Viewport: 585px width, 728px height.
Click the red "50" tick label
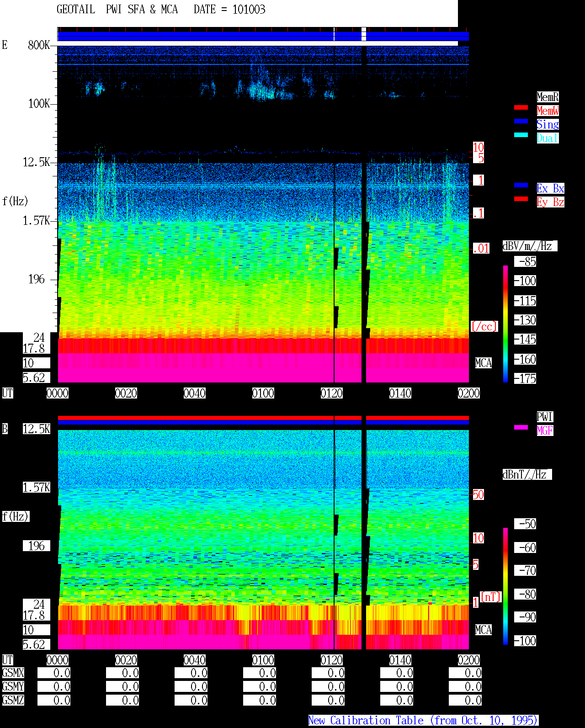(x=478, y=494)
